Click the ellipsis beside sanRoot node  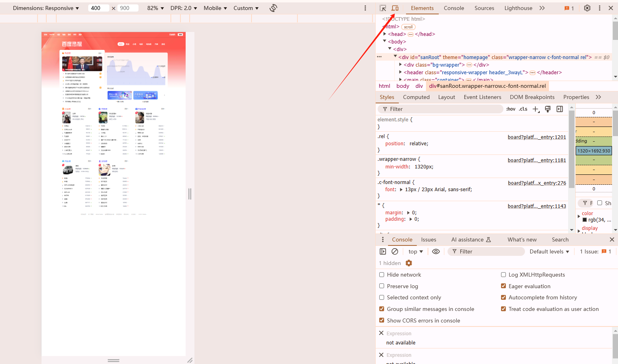(x=379, y=57)
